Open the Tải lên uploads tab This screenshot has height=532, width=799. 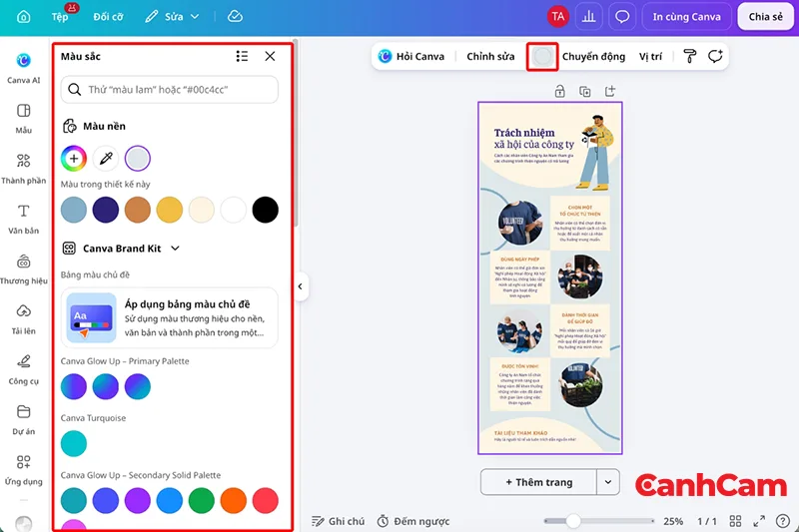[x=23, y=319]
